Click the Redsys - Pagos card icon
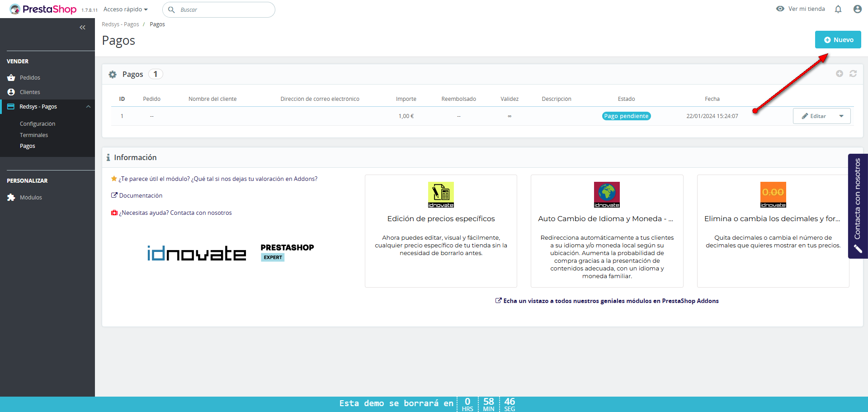Screen dimensions: 868x412 click(x=11, y=107)
